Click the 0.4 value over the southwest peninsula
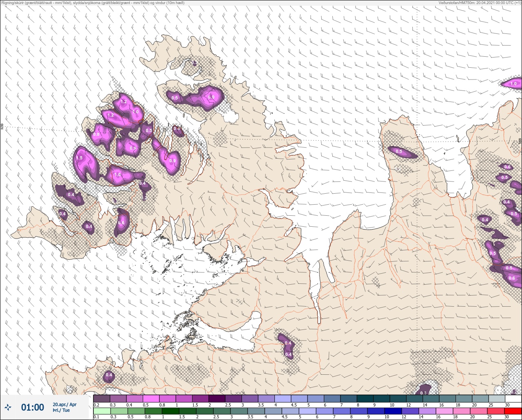522x420 pixels. [109, 375]
